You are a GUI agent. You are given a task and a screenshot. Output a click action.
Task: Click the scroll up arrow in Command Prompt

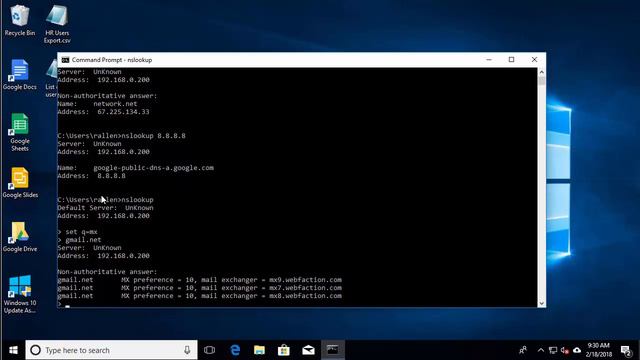(542, 72)
